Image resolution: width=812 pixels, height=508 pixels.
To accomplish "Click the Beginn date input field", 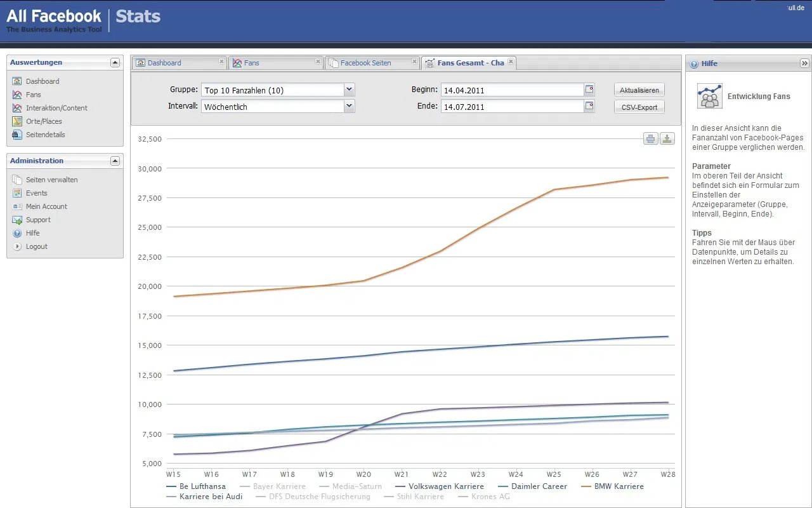I will tap(513, 90).
